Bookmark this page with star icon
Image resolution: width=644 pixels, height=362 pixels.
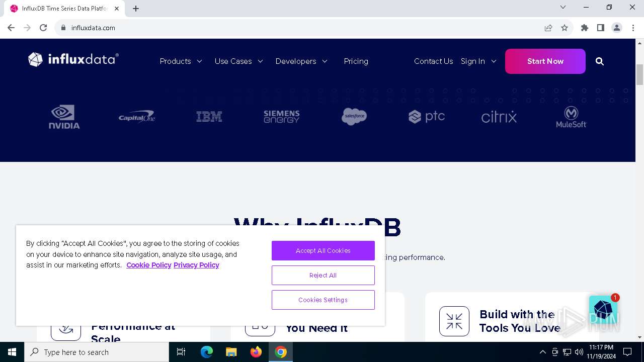(x=565, y=28)
